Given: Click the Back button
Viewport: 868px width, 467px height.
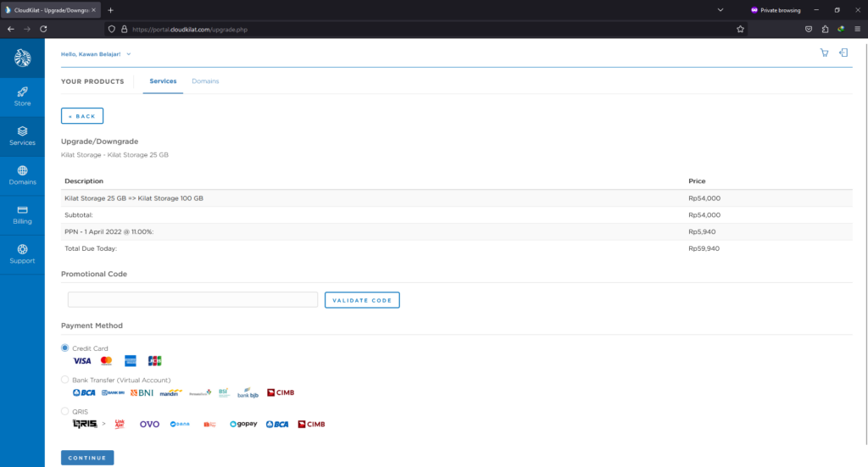Looking at the screenshot, I should coord(82,116).
